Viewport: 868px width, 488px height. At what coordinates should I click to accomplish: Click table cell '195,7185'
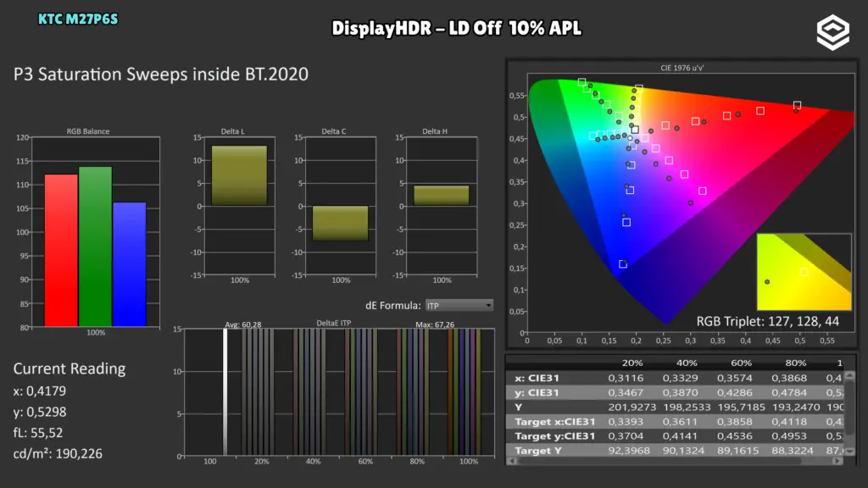(x=742, y=408)
